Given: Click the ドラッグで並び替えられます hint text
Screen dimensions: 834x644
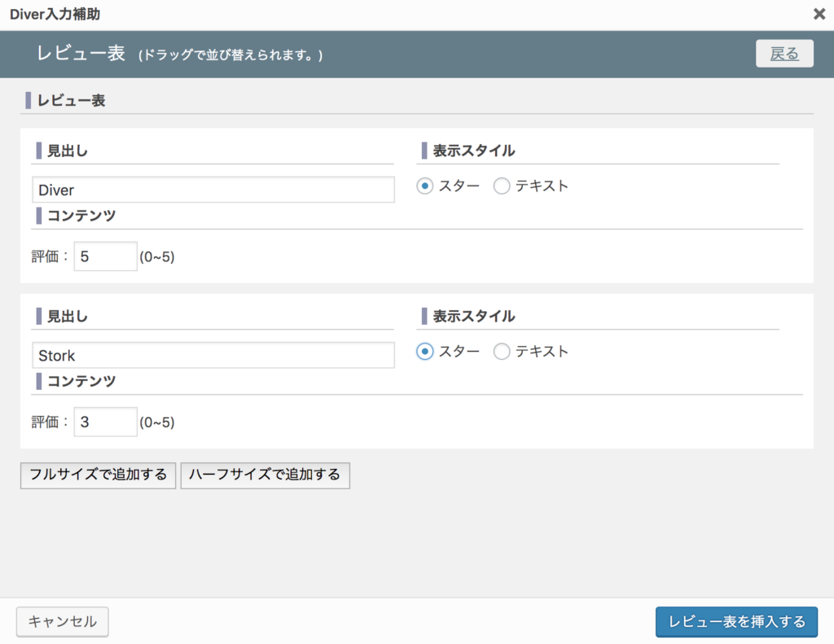Looking at the screenshot, I should point(230,55).
